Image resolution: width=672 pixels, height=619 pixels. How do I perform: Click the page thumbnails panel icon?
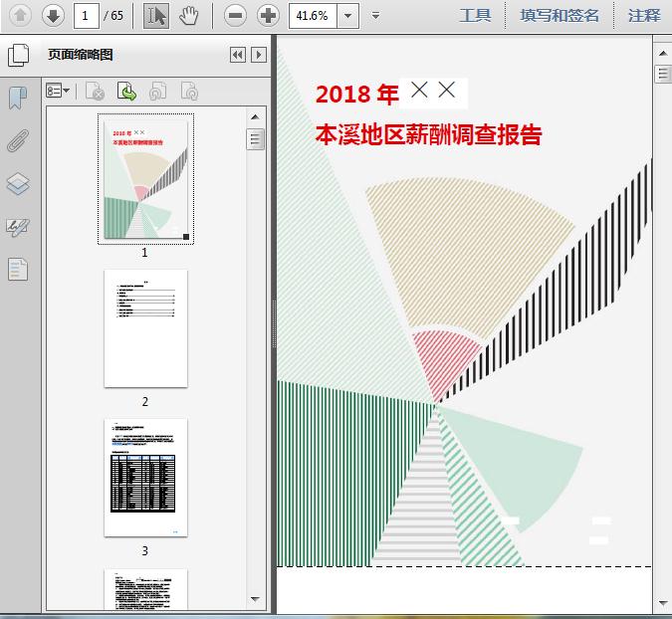(19, 56)
